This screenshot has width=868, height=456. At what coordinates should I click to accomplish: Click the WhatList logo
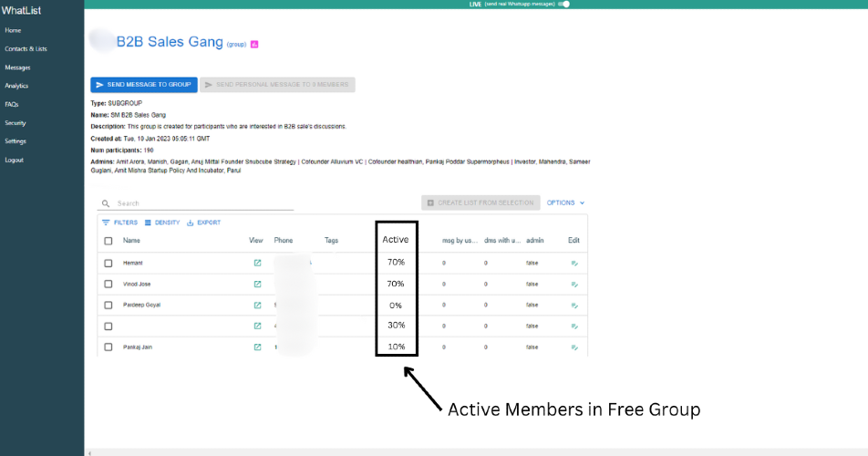click(21, 11)
